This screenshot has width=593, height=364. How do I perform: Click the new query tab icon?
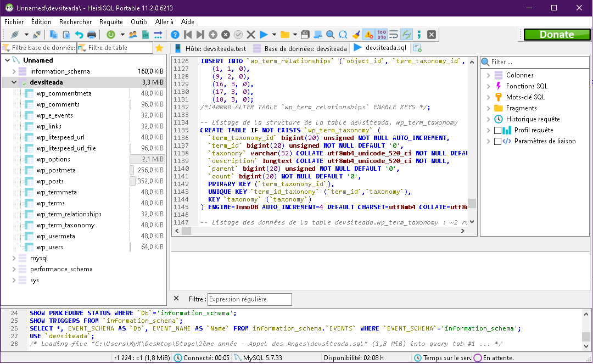click(x=417, y=48)
